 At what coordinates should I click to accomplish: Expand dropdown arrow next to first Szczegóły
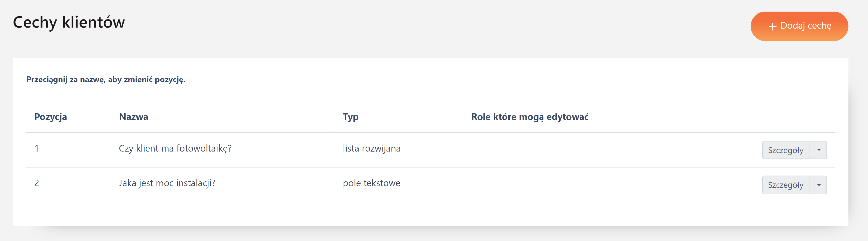pyautogui.click(x=818, y=150)
